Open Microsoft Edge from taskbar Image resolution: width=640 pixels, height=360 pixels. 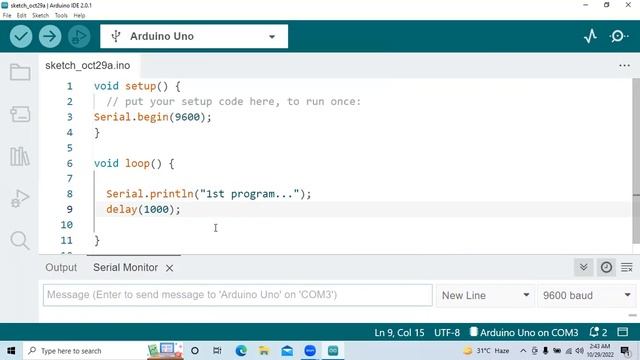[241, 351]
